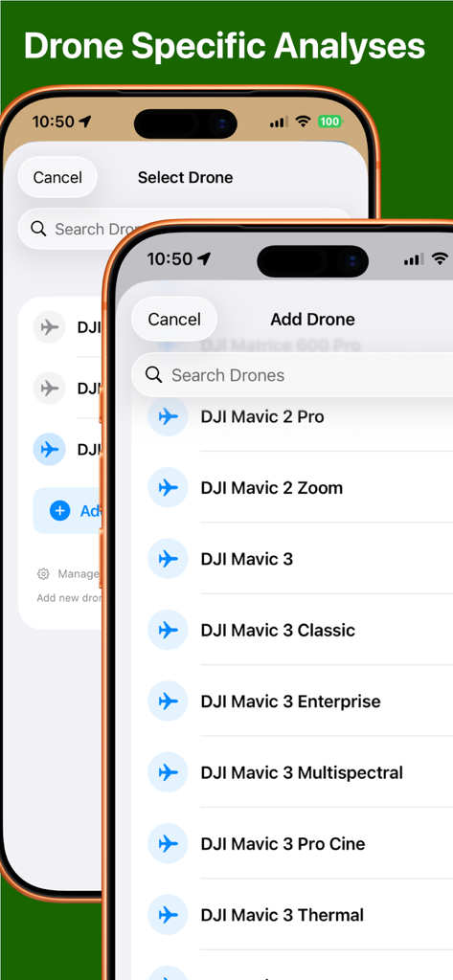
Task: Tap second gray airplane icon in Select Drone
Action: tap(50, 389)
